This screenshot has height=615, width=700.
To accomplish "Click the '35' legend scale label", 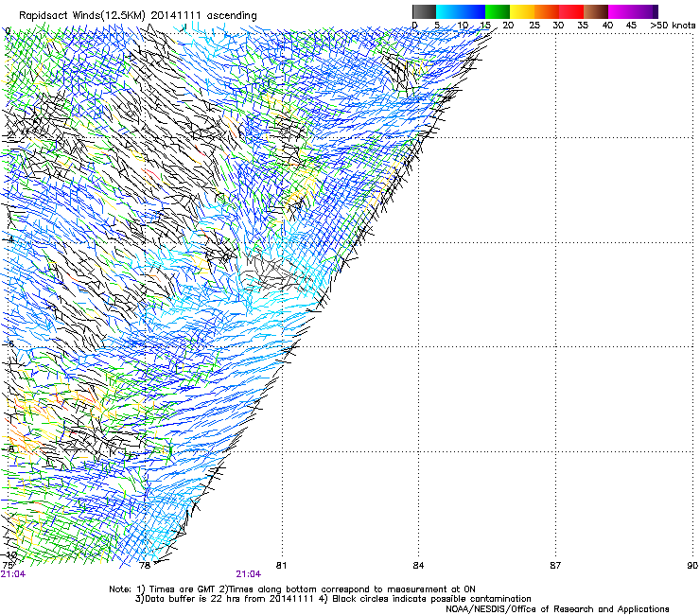I will [x=583, y=26].
